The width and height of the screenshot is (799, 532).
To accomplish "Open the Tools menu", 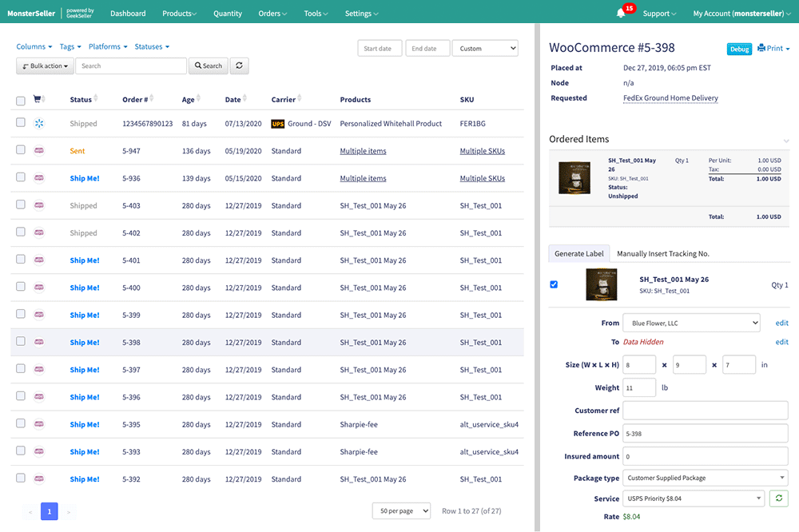I will [x=316, y=14].
